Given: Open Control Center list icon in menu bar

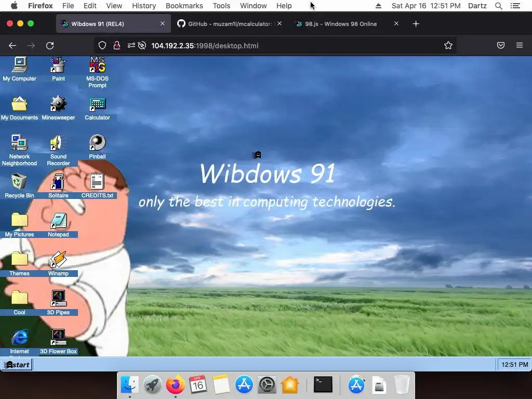Looking at the screenshot, I should pos(515,6).
